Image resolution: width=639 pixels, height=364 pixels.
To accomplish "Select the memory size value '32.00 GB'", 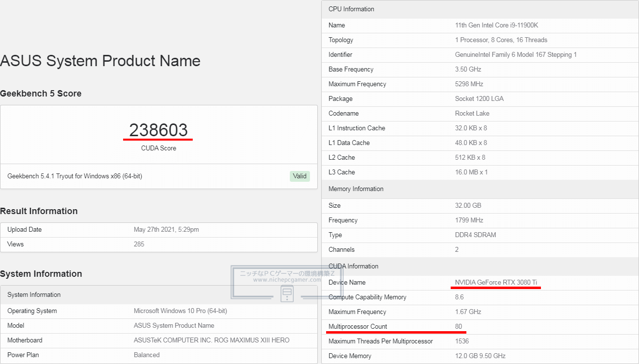I will [x=468, y=206].
